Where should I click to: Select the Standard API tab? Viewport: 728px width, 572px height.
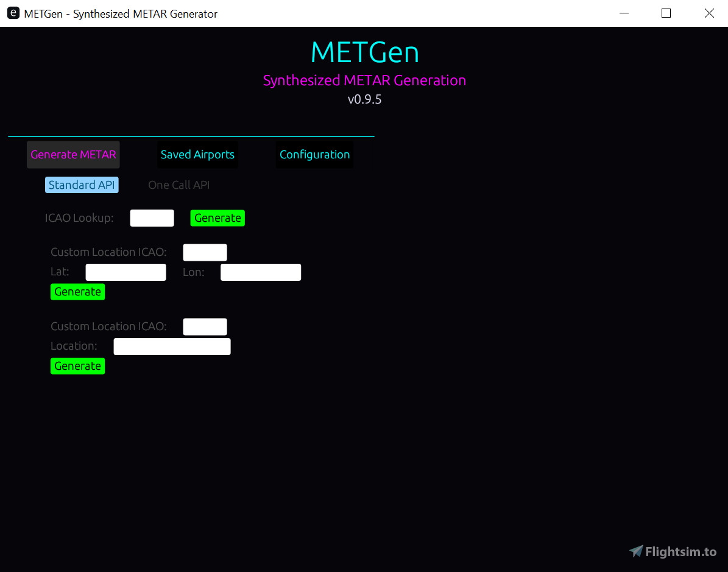(82, 185)
